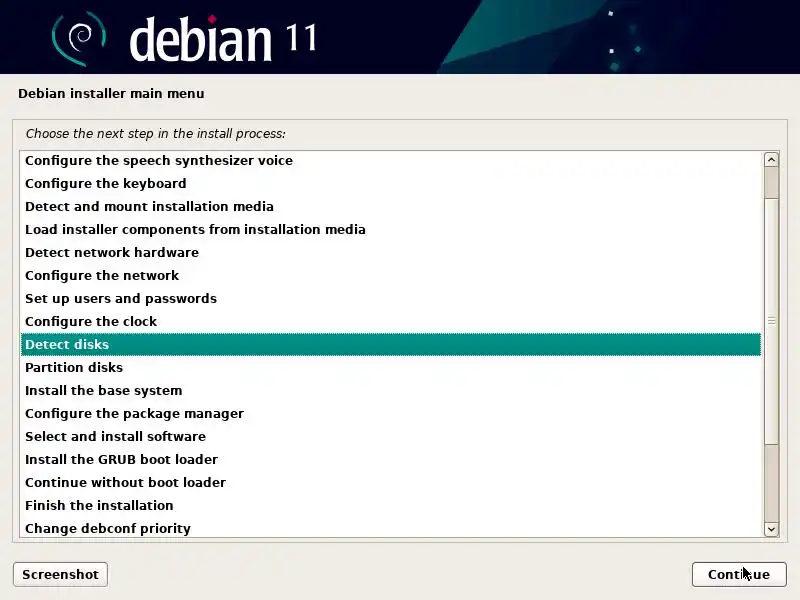Click the Screenshot button

click(60, 574)
